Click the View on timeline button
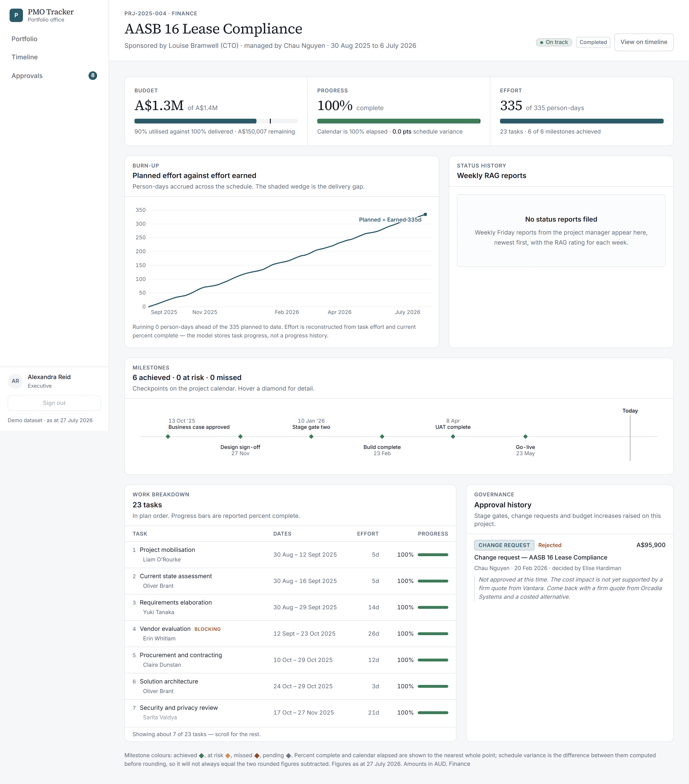The image size is (689, 784). (644, 42)
